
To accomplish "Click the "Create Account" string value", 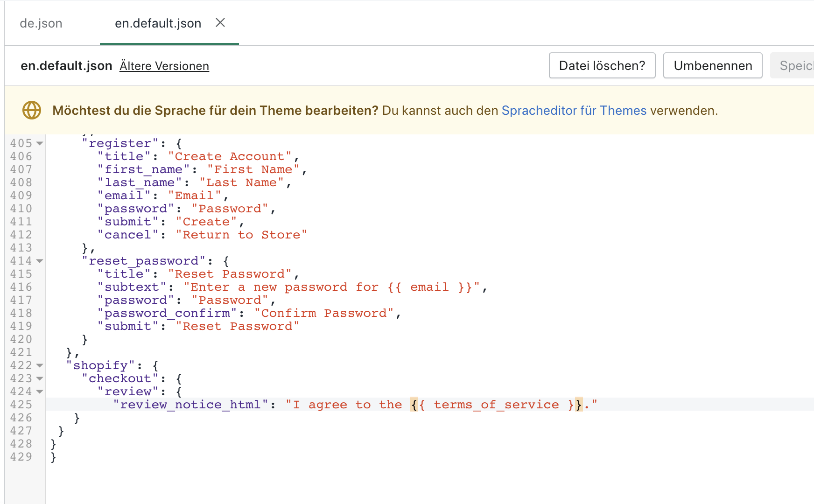I will [x=230, y=156].
